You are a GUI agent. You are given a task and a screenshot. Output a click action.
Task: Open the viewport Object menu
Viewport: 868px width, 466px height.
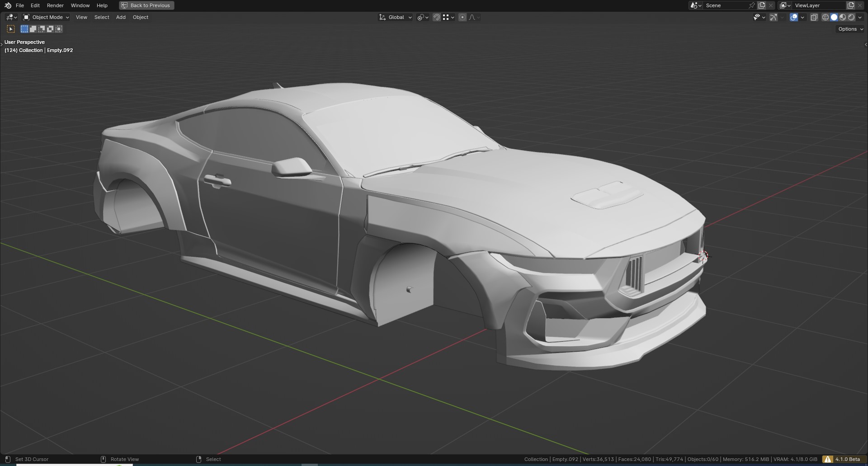(x=141, y=17)
